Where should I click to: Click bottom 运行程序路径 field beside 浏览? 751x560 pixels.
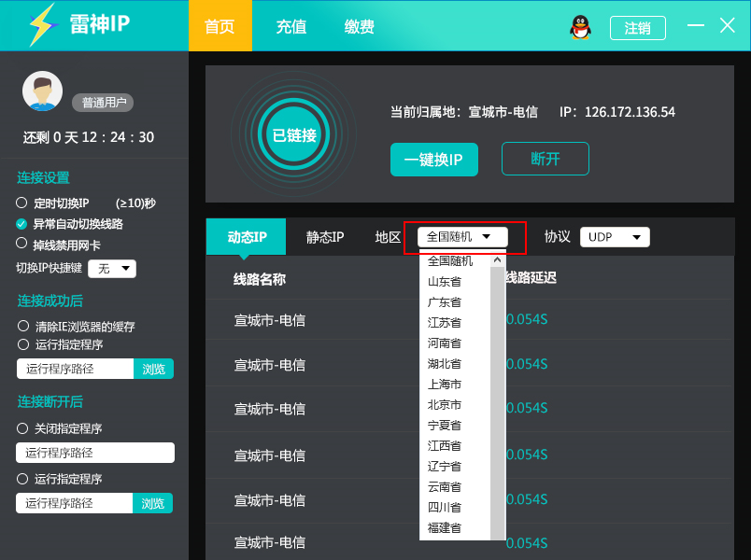click(74, 503)
